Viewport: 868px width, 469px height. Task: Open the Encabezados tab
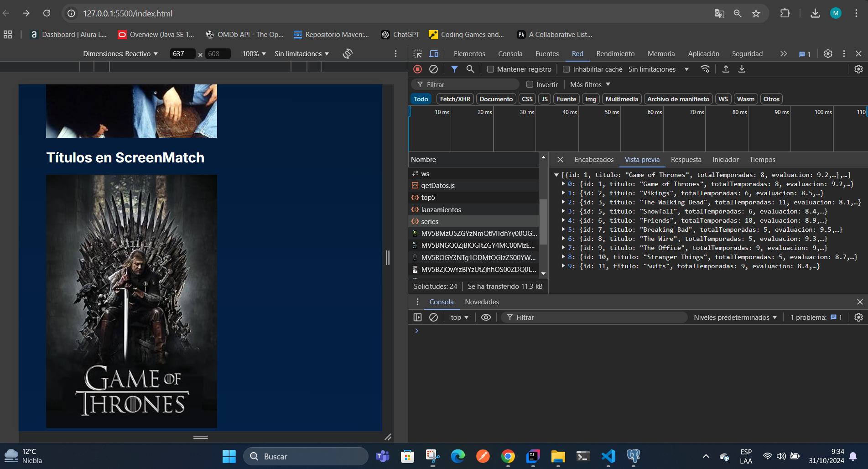coord(594,159)
